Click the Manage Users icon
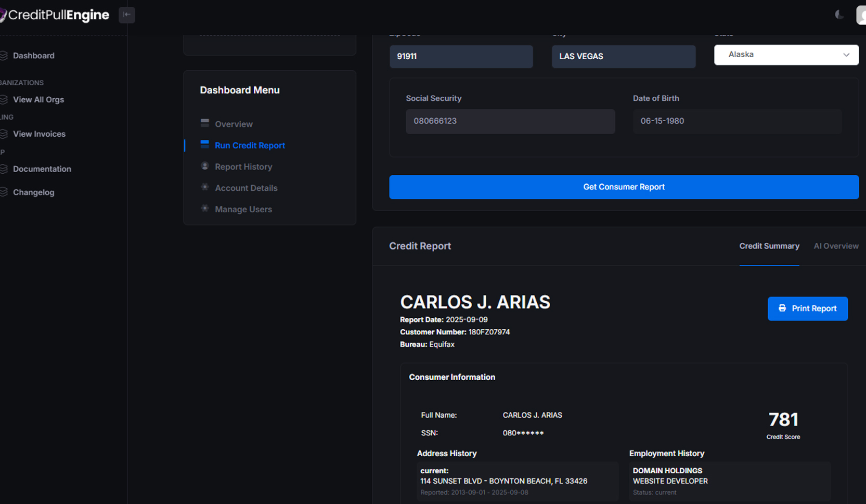The height and width of the screenshot is (504, 866). (205, 209)
